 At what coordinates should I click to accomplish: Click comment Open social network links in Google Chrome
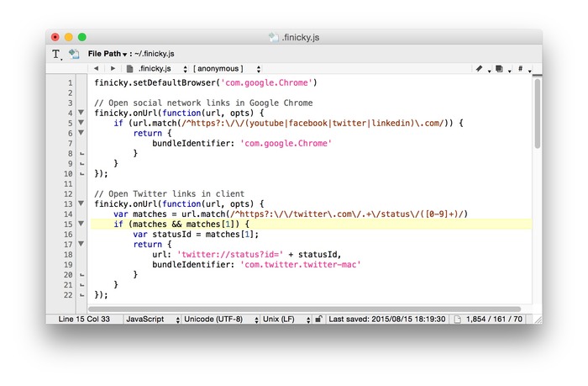(203, 103)
